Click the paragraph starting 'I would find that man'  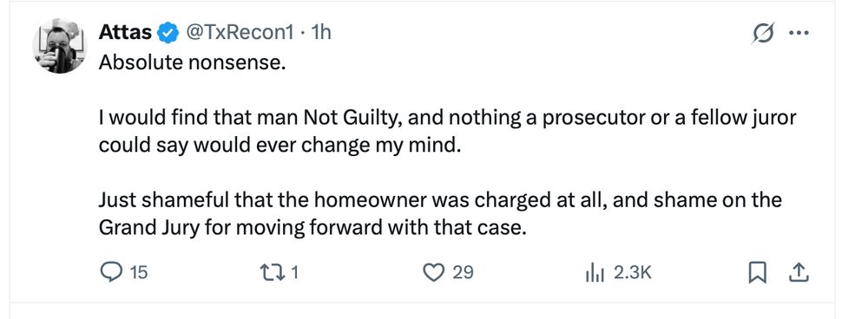(x=447, y=132)
